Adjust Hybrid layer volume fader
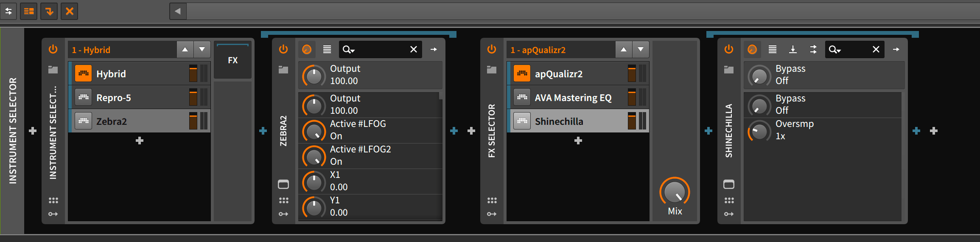 (193, 73)
